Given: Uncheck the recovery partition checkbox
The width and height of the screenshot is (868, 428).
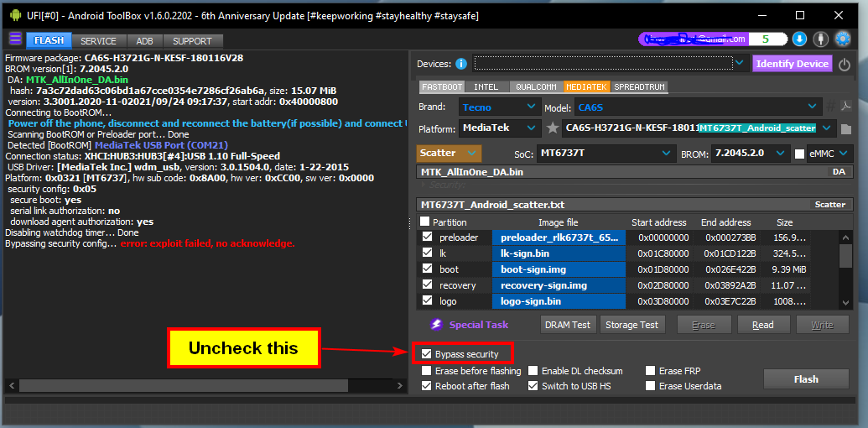Looking at the screenshot, I should pyautogui.click(x=428, y=285).
